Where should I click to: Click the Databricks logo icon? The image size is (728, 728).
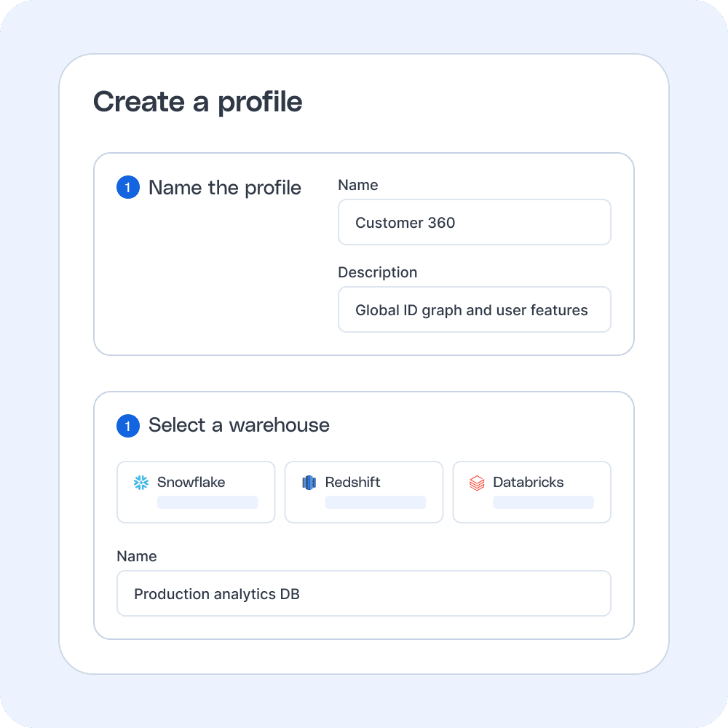point(477,483)
